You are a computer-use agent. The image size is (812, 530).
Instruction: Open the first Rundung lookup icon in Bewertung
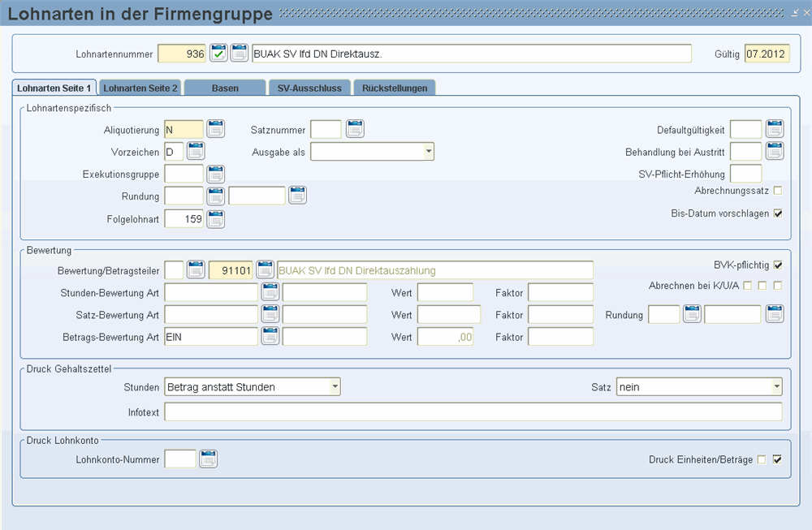pos(693,313)
